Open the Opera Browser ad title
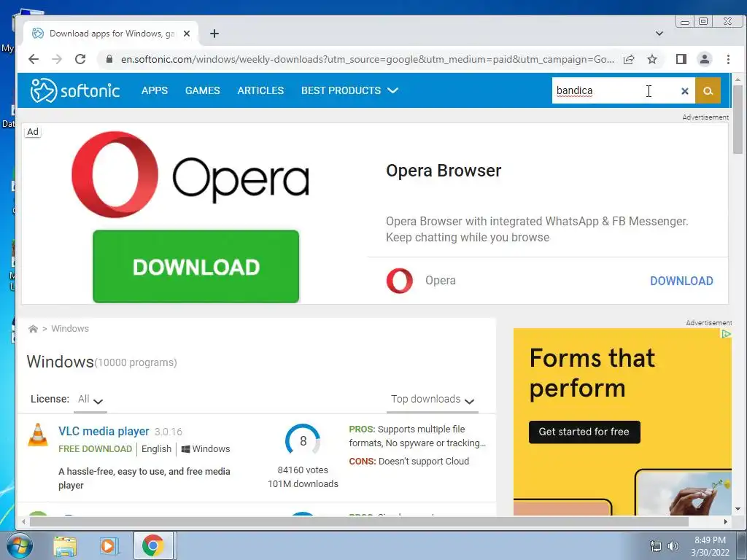The image size is (747, 560). (x=444, y=171)
